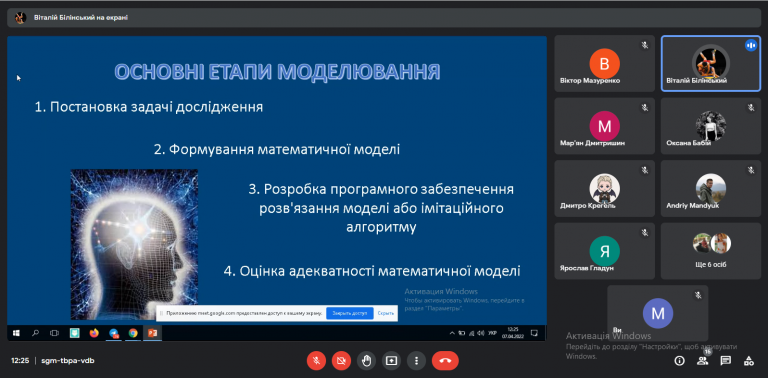Show the participants list icon
This screenshot has height=378, width=768.
[703, 361]
